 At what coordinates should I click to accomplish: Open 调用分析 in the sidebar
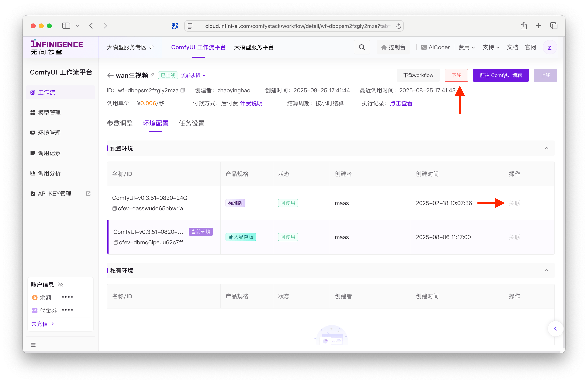tap(61, 173)
